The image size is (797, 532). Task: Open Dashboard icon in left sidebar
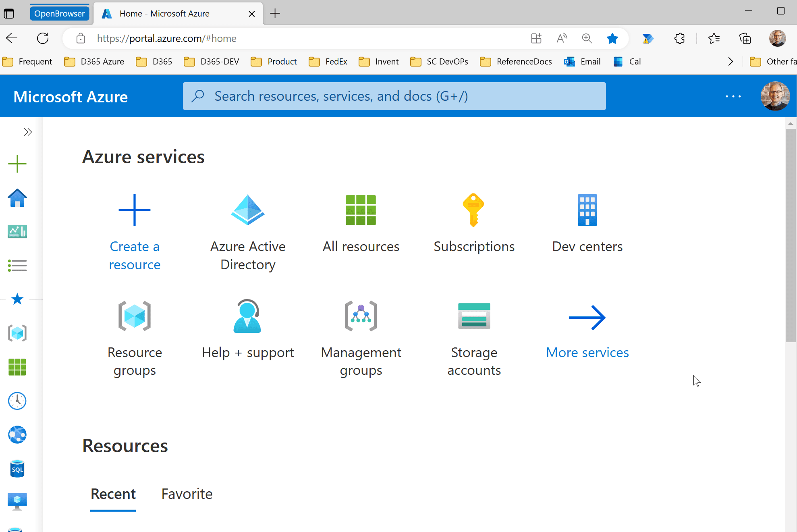click(x=17, y=232)
